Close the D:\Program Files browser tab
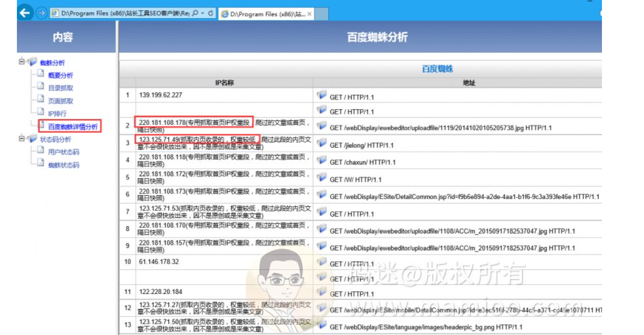 (309, 14)
